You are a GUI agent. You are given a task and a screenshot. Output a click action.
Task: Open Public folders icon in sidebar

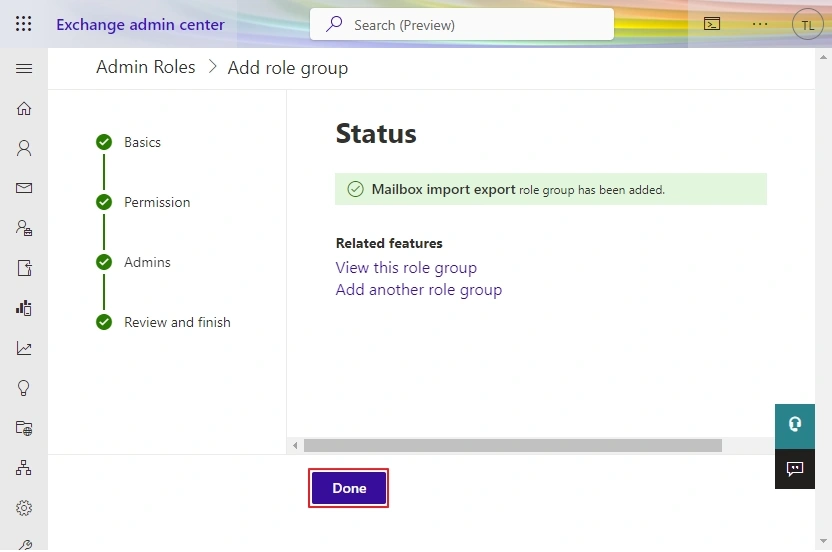click(24, 428)
